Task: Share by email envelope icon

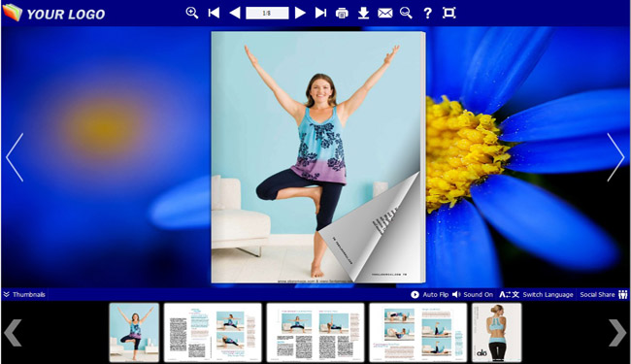Action: [x=385, y=14]
